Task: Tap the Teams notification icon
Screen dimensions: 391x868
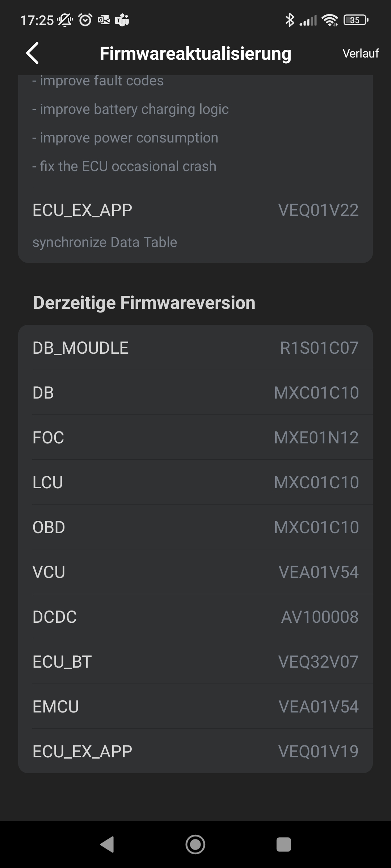Action: click(122, 20)
